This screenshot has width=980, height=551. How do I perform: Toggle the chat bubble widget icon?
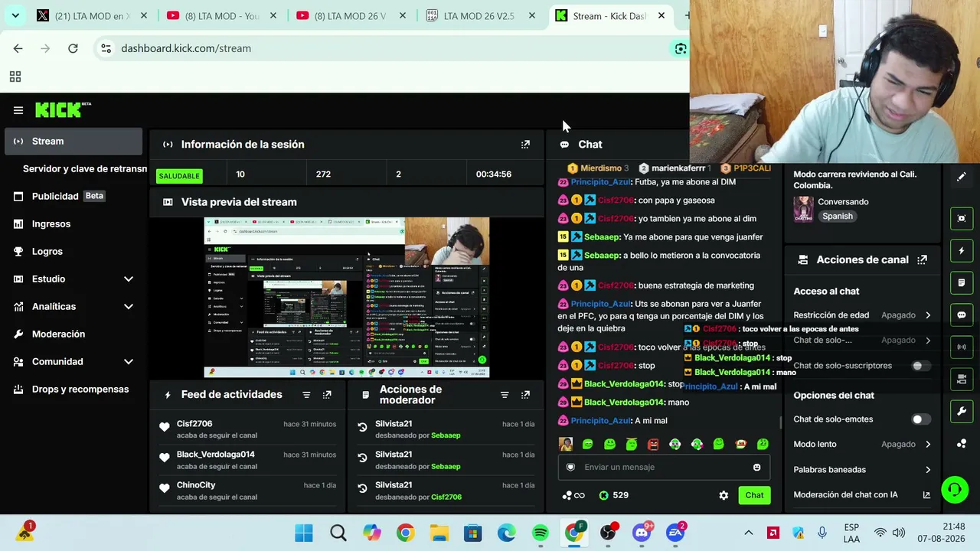click(962, 315)
